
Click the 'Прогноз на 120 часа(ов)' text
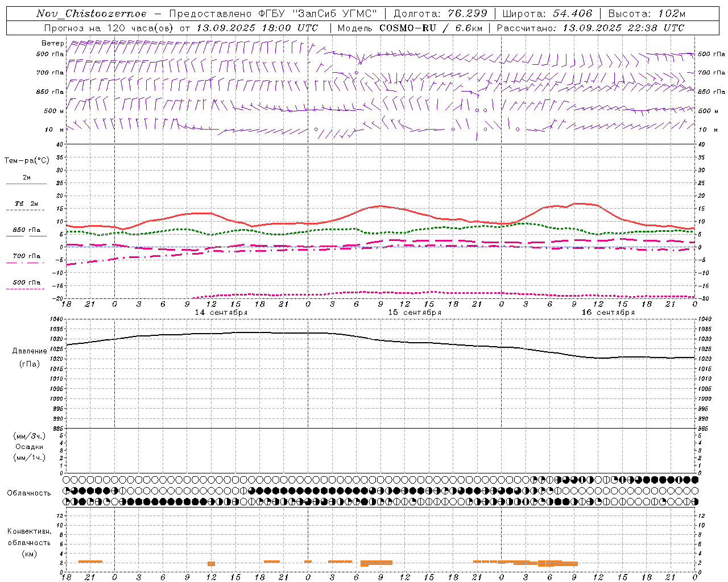pos(109,28)
